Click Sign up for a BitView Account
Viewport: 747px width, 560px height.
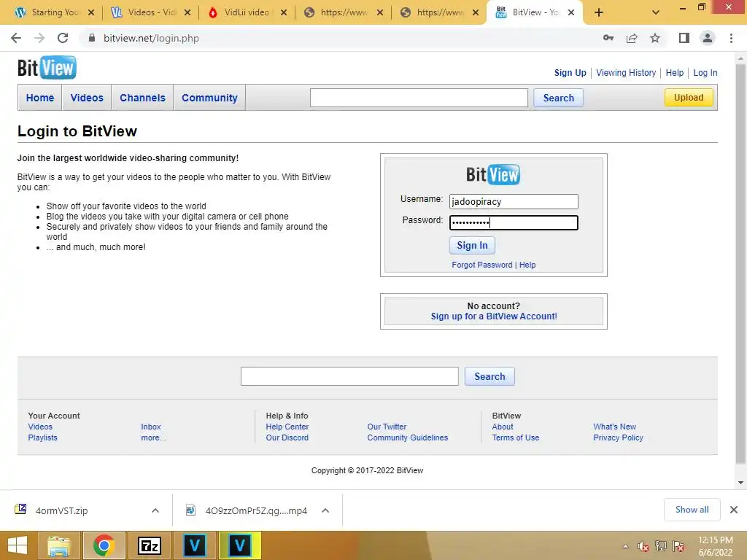coord(494,316)
